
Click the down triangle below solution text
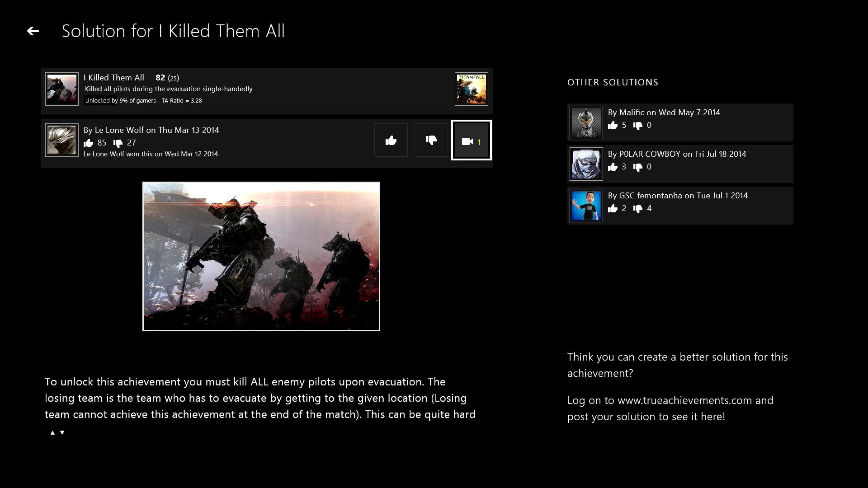pyautogui.click(x=62, y=433)
